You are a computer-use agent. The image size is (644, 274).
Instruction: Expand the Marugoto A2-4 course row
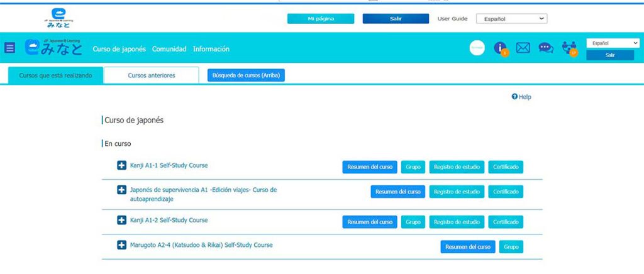tap(122, 245)
